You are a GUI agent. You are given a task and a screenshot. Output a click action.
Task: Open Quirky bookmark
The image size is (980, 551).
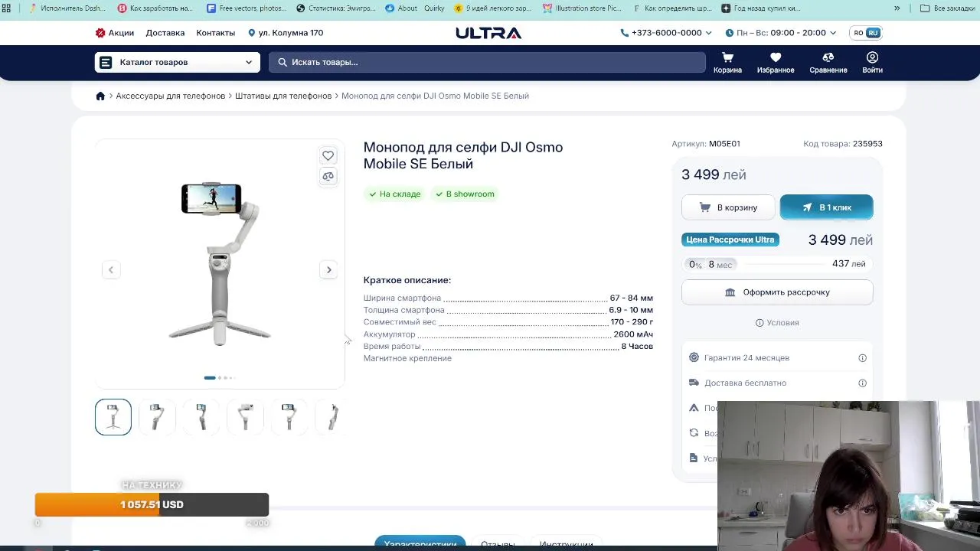(433, 8)
